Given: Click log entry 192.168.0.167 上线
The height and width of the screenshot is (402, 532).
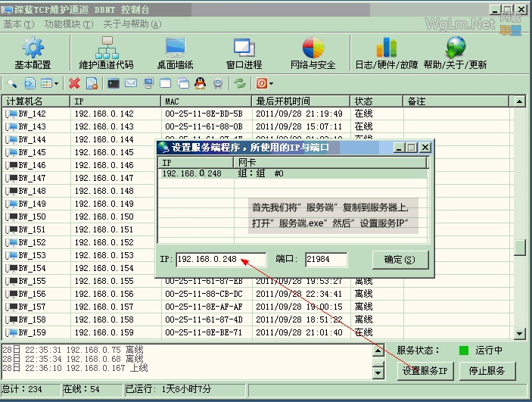Looking at the screenshot, I should pyautogui.click(x=76, y=368).
